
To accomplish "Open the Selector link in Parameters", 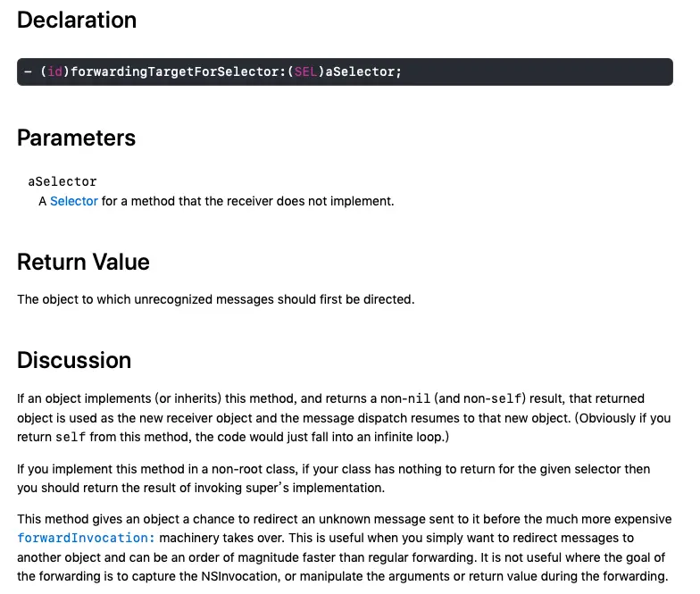I will (x=73, y=202).
